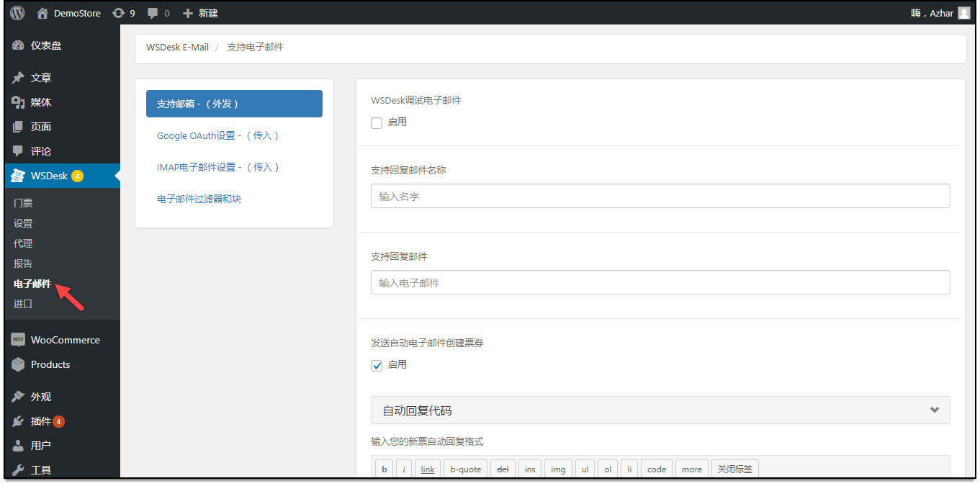980x486 pixels.
Task: Click the 媒体 media icon
Action: [x=19, y=102]
